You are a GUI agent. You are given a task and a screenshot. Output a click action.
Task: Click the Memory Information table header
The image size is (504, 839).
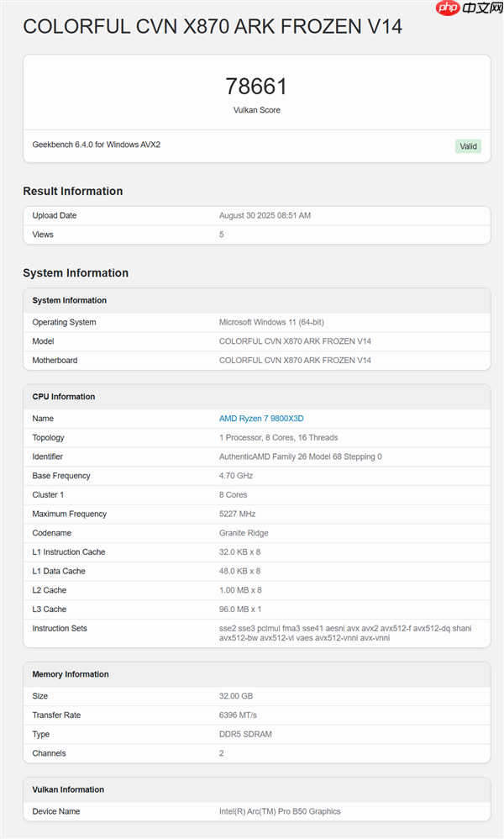71,674
